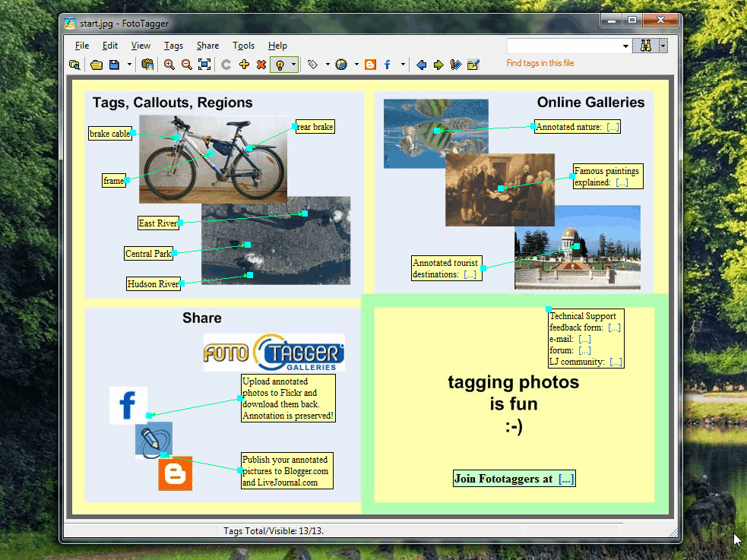Image resolution: width=747 pixels, height=560 pixels.
Task: Click the paste image clipboard icon
Action: pyautogui.click(x=147, y=65)
